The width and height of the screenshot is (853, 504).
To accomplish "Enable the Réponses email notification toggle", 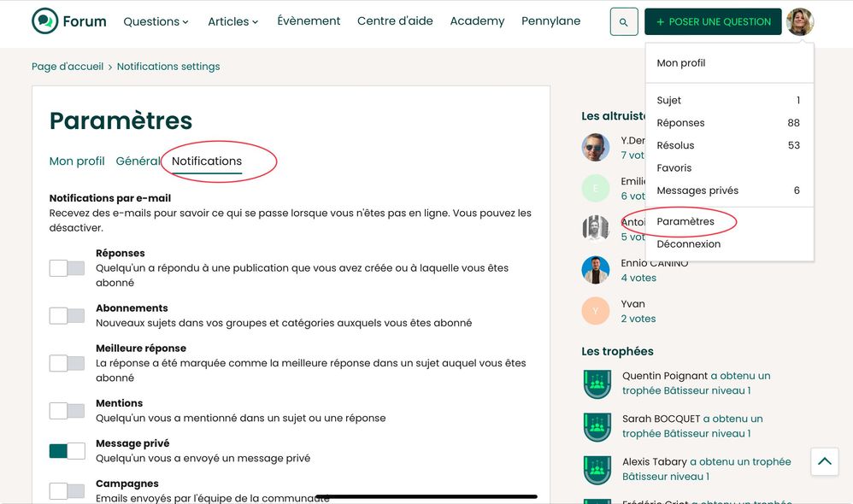I will pos(67,268).
